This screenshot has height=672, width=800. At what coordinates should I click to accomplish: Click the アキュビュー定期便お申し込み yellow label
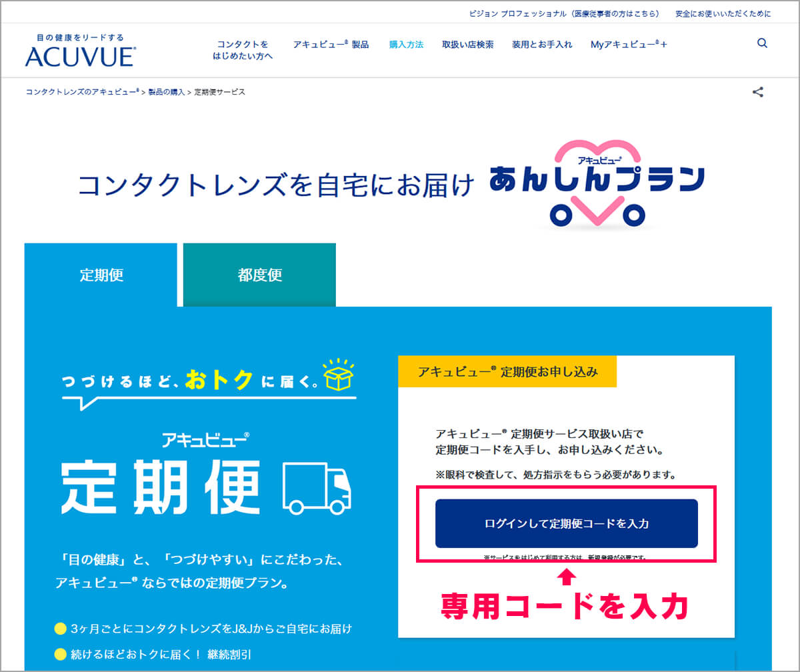507,371
